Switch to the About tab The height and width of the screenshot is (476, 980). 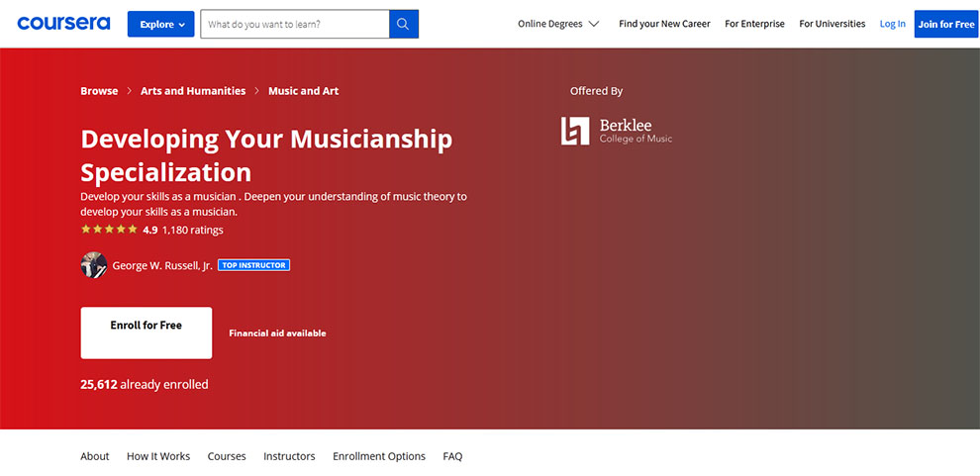[95, 456]
